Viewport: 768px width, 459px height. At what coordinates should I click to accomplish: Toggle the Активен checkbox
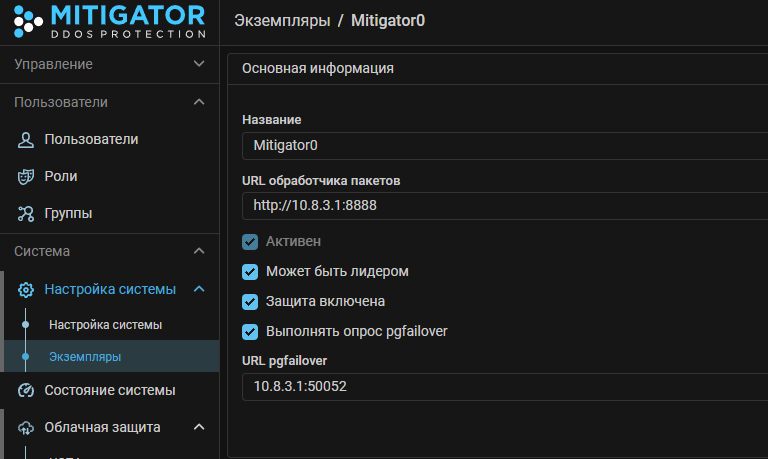point(250,242)
